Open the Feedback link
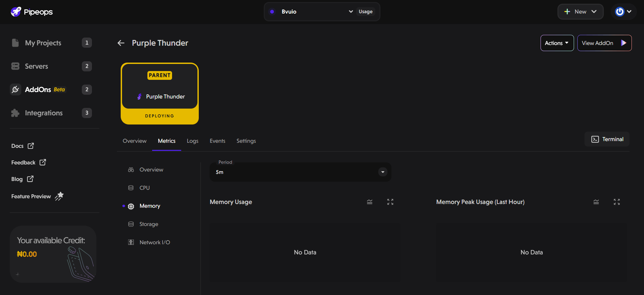Viewport: 644px width, 295px height. (29, 162)
